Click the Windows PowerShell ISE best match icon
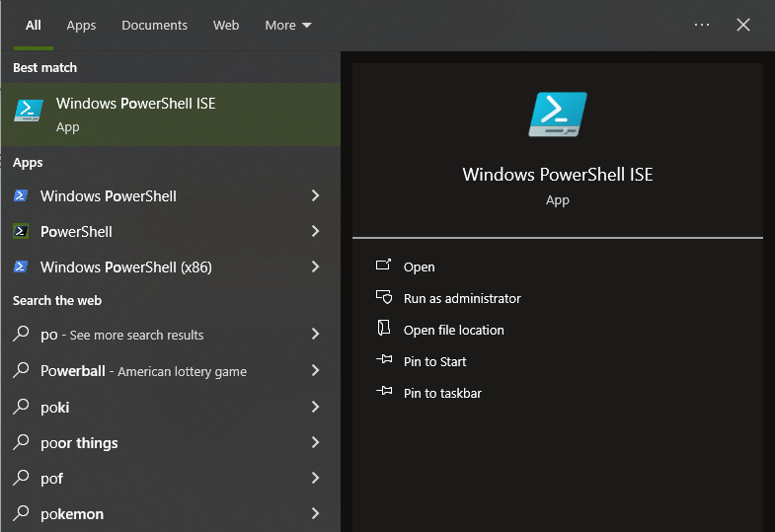 click(x=29, y=111)
